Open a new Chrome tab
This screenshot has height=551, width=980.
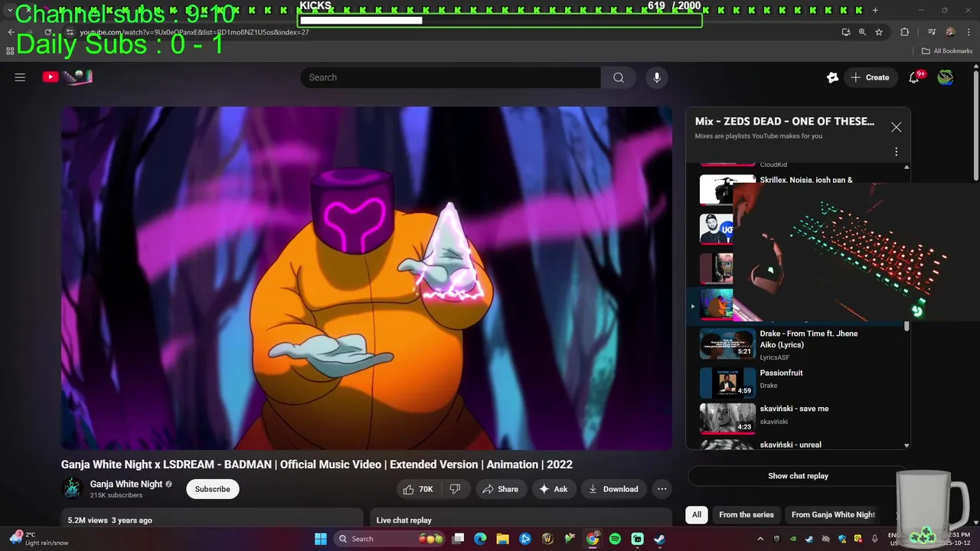[875, 10]
